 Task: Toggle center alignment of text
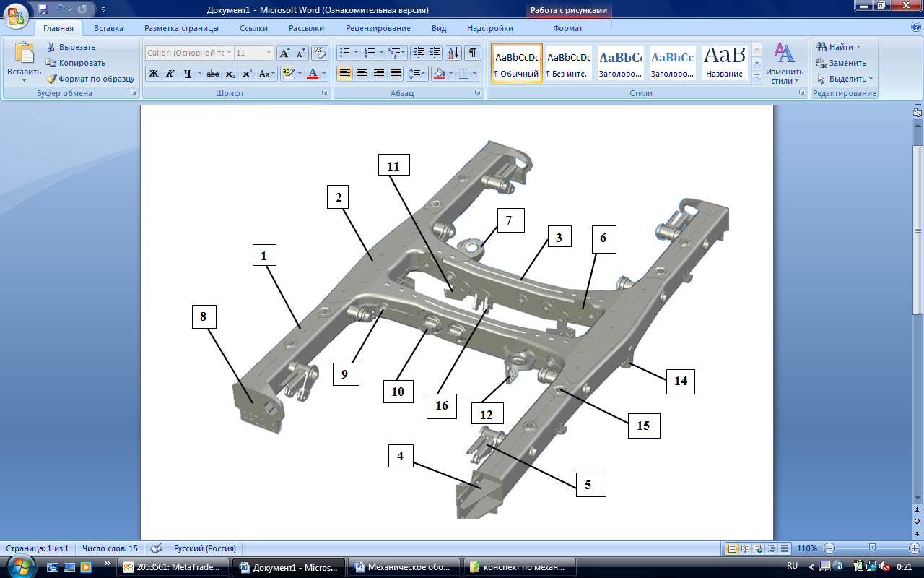361,74
